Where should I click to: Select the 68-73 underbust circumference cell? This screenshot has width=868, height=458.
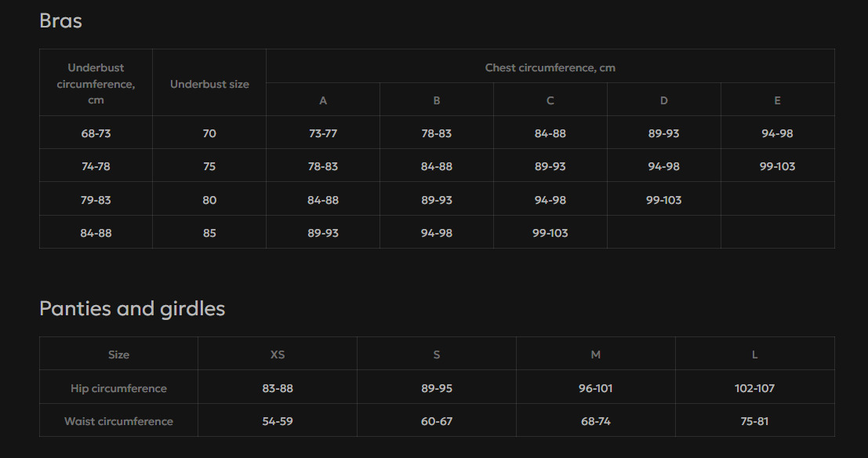(96, 133)
